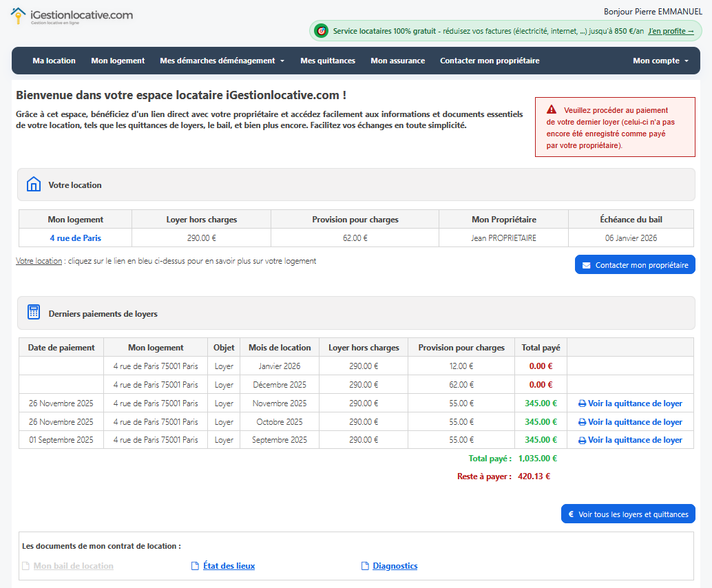Click the Bonjour Pierre EMMANUEL greeting
The image size is (712, 588).
click(653, 12)
